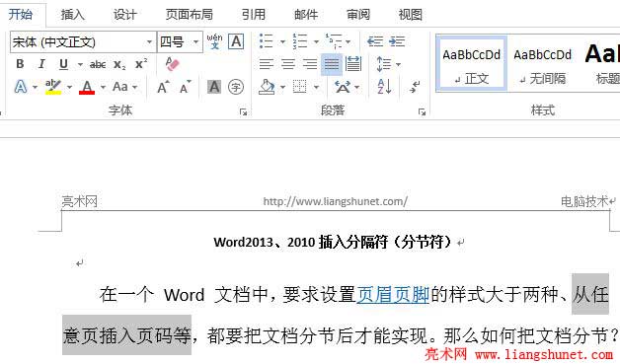Open Change Case Aa menu
Screen dimensions: 620x364
[x=120, y=87]
